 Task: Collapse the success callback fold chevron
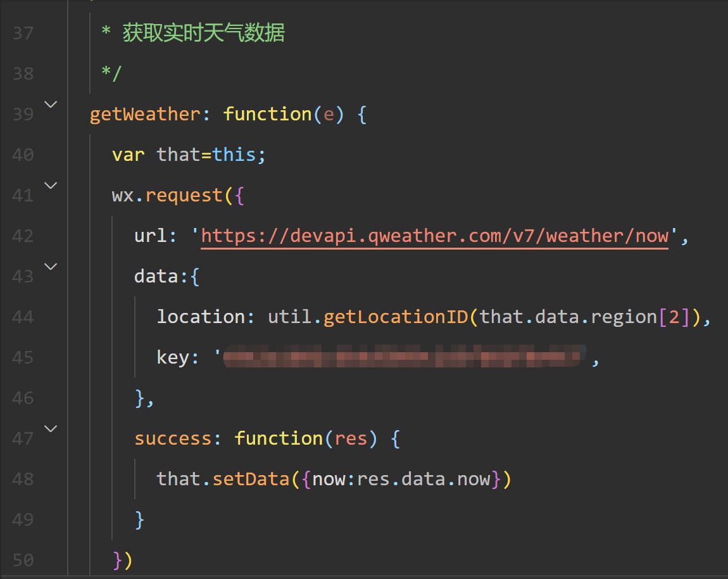point(51,429)
